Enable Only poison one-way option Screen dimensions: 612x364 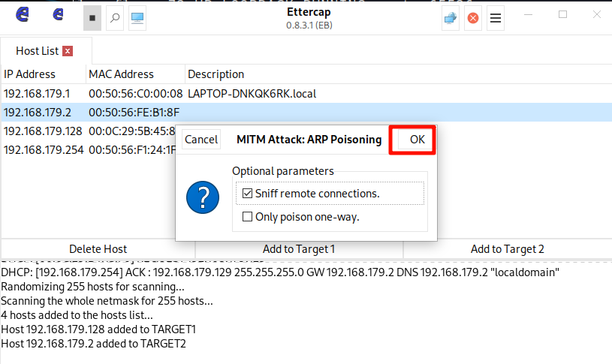coord(247,217)
